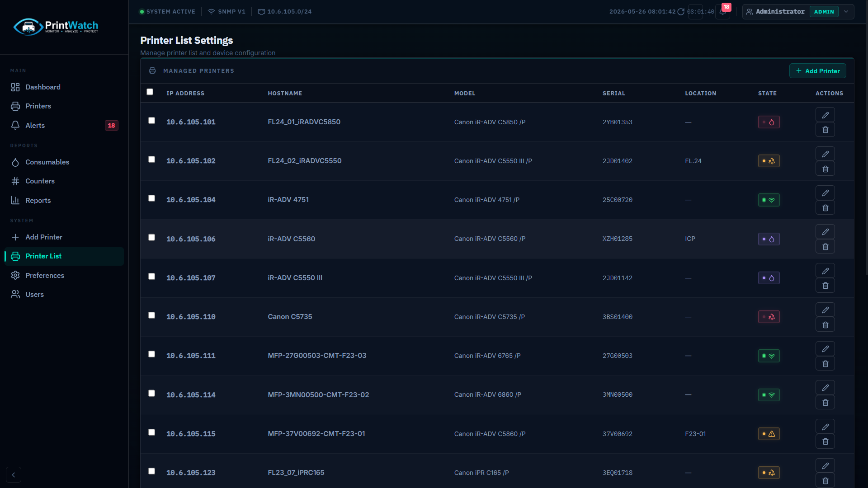Click the refresh icon in top bar
Viewport: 868px width, 488px height.
pos(681,12)
